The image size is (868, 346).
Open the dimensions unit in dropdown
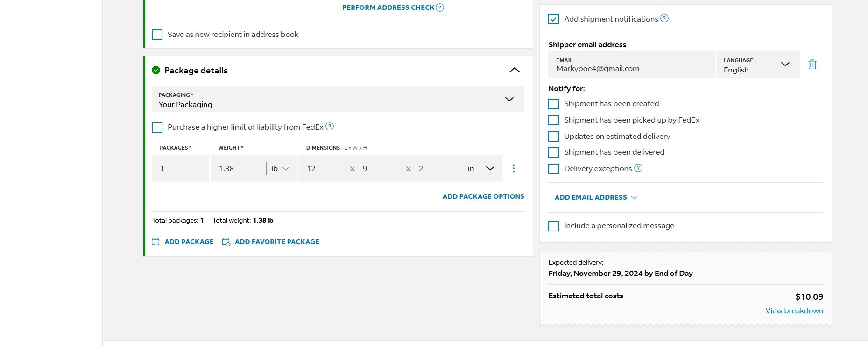point(481,168)
